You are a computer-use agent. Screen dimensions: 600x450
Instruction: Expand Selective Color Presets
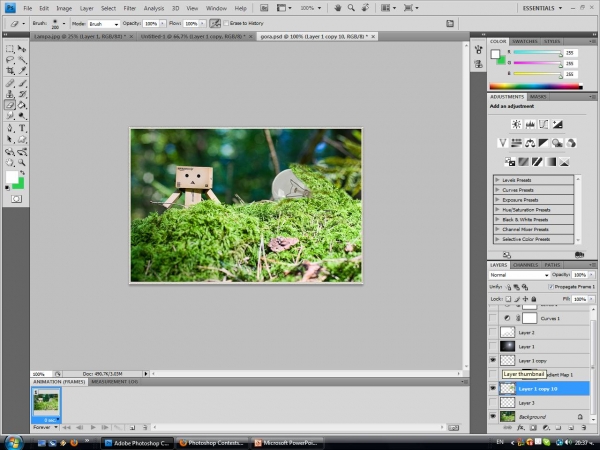tap(497, 239)
